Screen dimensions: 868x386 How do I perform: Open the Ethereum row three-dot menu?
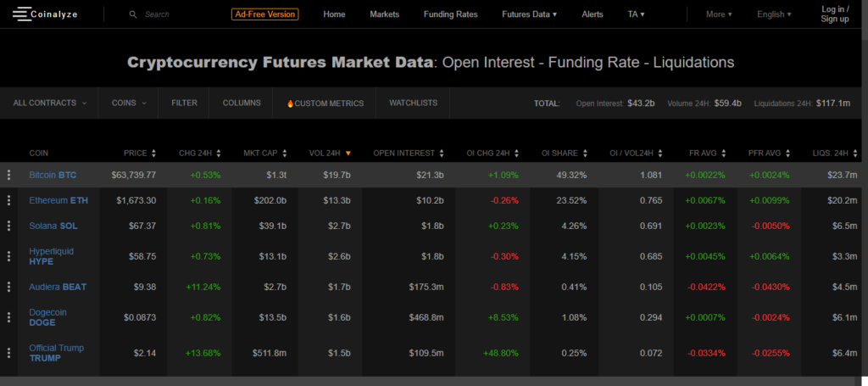[8, 200]
